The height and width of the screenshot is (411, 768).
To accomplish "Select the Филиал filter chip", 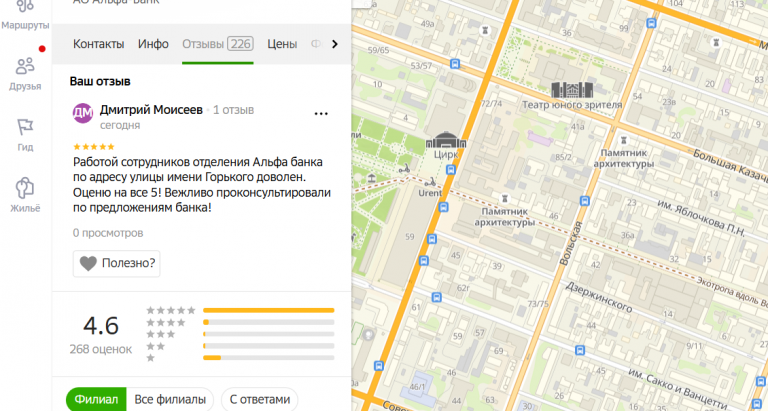I will pyautogui.click(x=96, y=399).
